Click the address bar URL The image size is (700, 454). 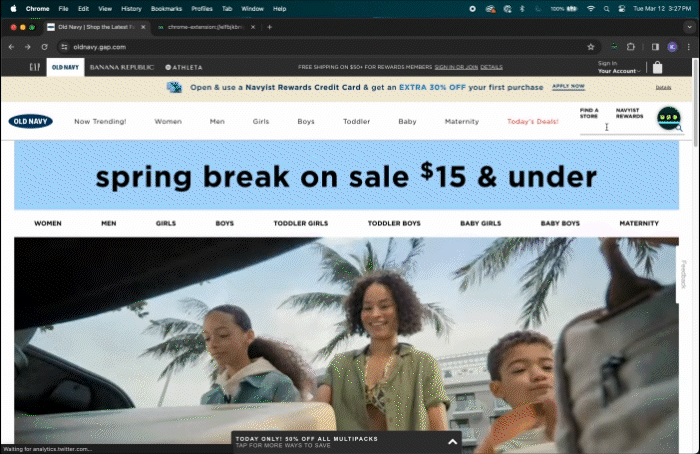click(100, 47)
